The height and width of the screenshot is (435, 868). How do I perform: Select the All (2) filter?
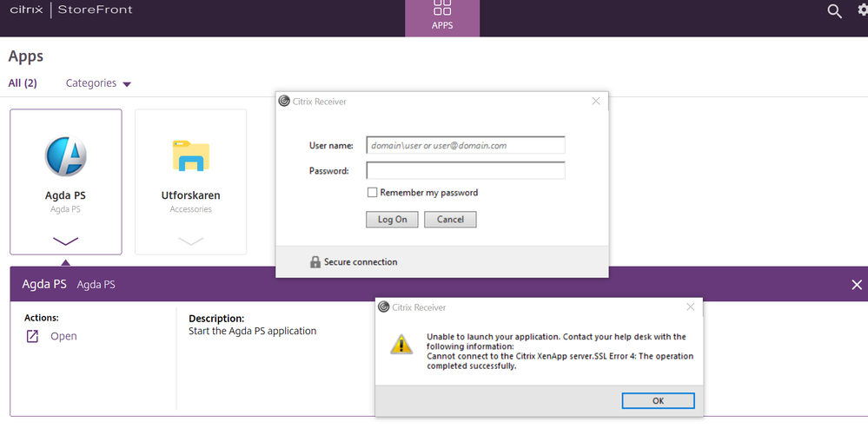pos(23,83)
